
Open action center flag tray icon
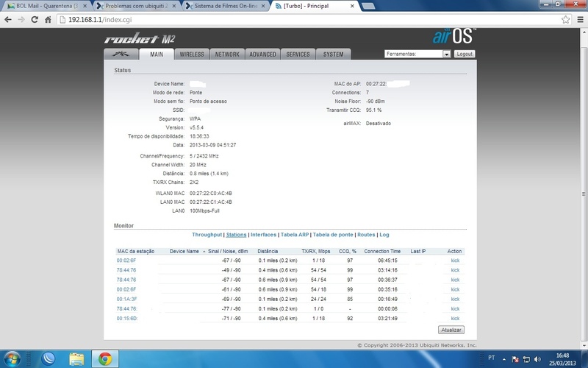point(515,359)
